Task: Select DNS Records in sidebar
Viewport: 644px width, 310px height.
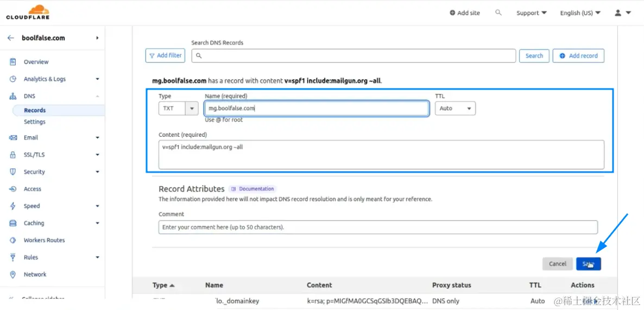Action: pos(35,110)
